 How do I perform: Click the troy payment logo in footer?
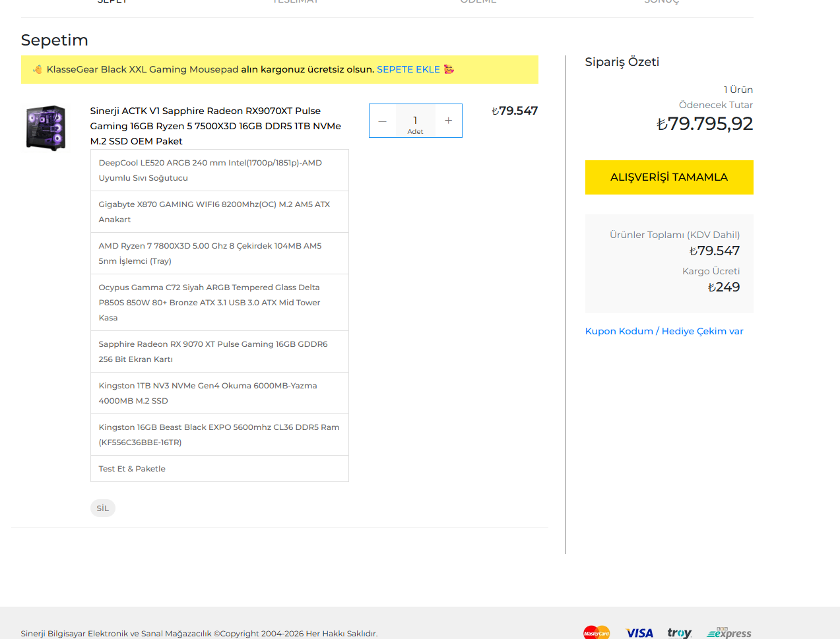[x=679, y=633]
